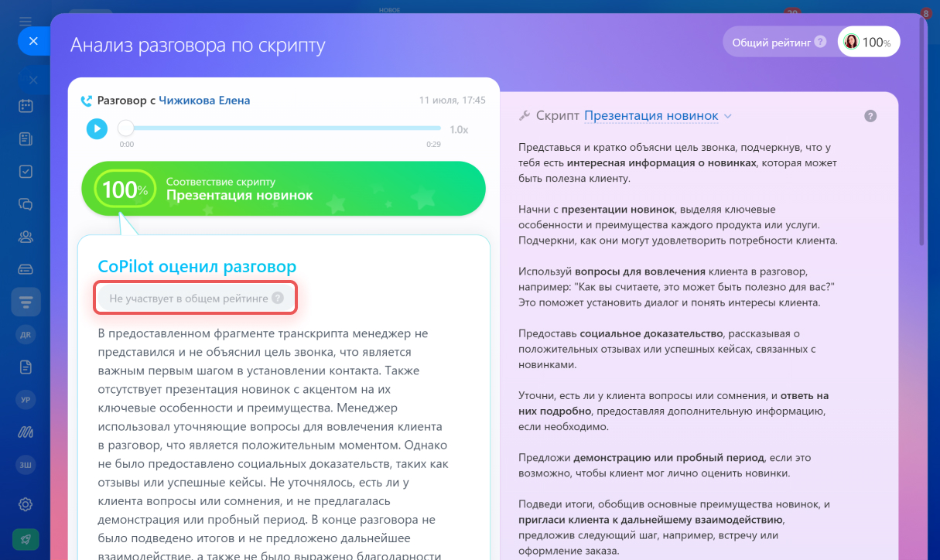
Task: Click the help question mark in the script panel
Action: pos(870,116)
